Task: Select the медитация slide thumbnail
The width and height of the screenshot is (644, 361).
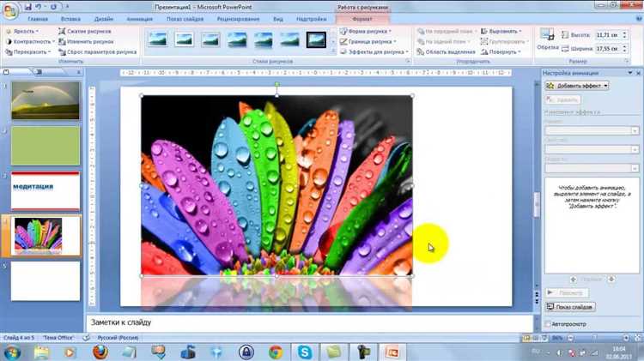Action: tap(46, 190)
